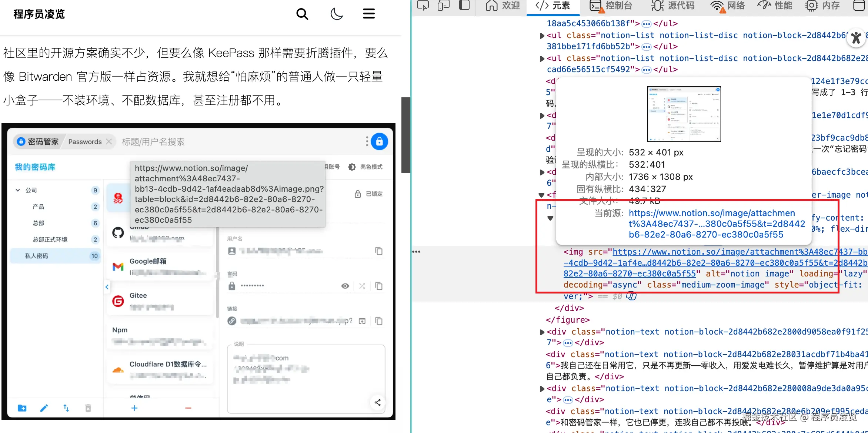Collapse the expanded figure element triangle
Image resolution: width=868 pixels, height=433 pixels.
click(541, 195)
